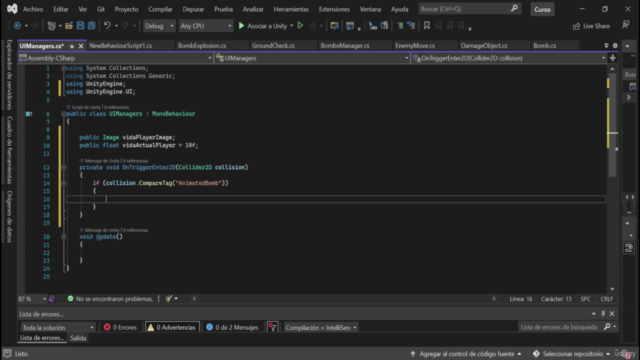The image size is (640, 360).
Task: Click Seleccionar repositorio in status bar
Action: click(572, 354)
